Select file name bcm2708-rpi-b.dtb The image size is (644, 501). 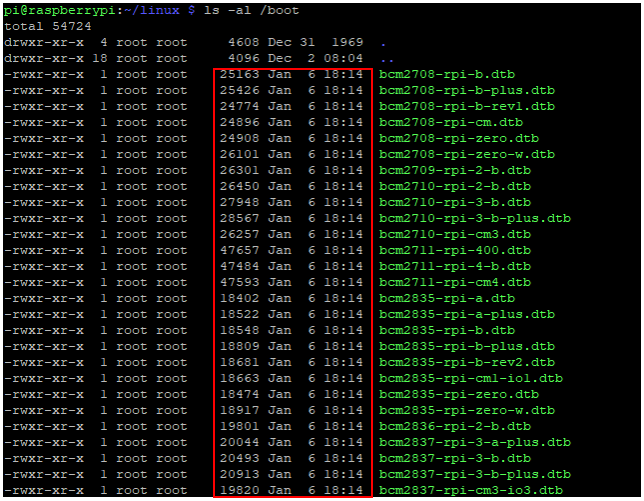[447, 74]
